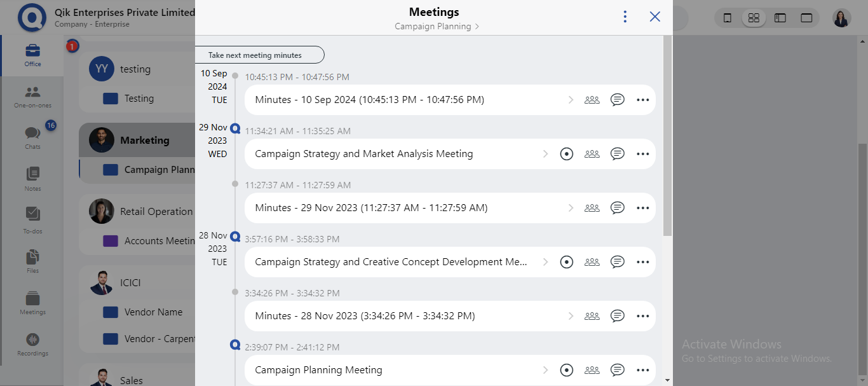Open three-dot menu for Minutes 29 Nov 2023
Viewport: 868px width, 386px height.
(642, 208)
